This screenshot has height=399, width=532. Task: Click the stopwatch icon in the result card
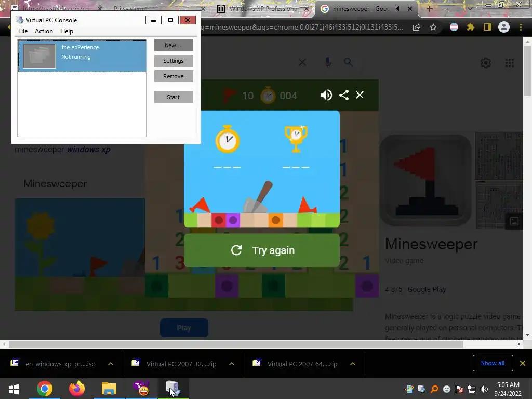[228, 139]
